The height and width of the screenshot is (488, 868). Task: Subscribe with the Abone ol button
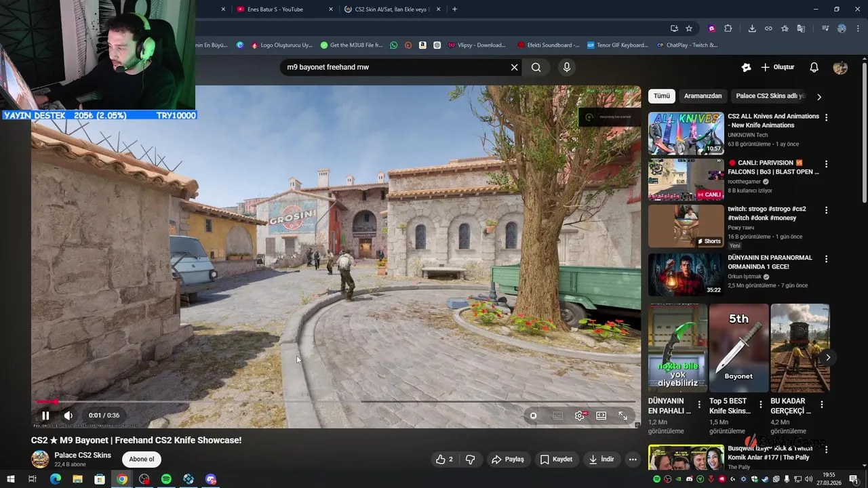coord(142,460)
